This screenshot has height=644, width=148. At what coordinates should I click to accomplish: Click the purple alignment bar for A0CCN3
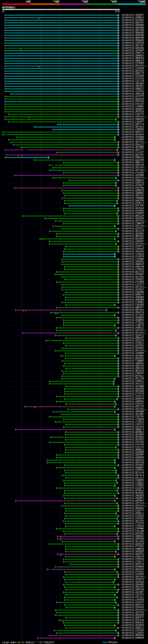pyautogui.click(x=67, y=188)
